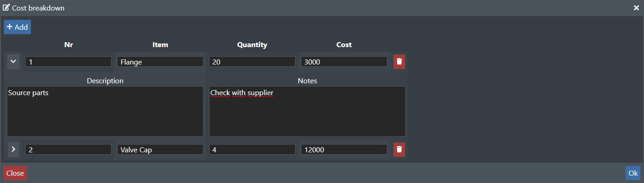The height and width of the screenshot is (183, 644).
Task: Click the edit icon beside Cost breakdown title
Action: tap(6, 8)
